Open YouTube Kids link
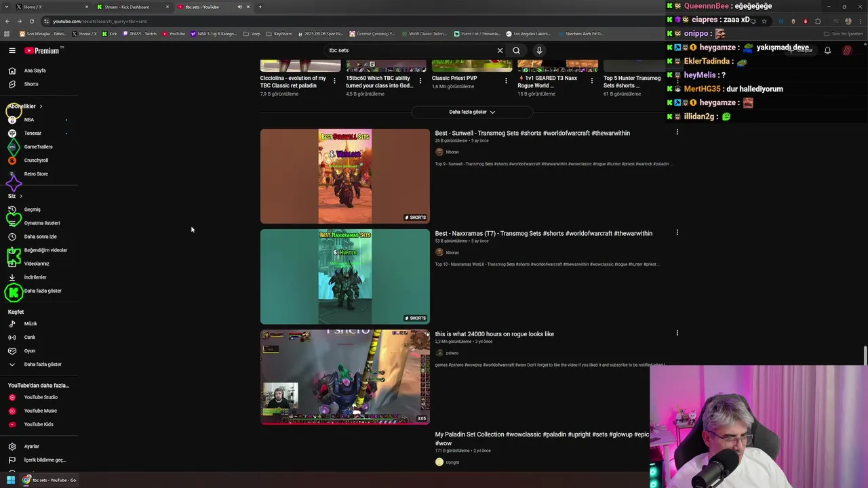868x488 pixels. [39, 424]
